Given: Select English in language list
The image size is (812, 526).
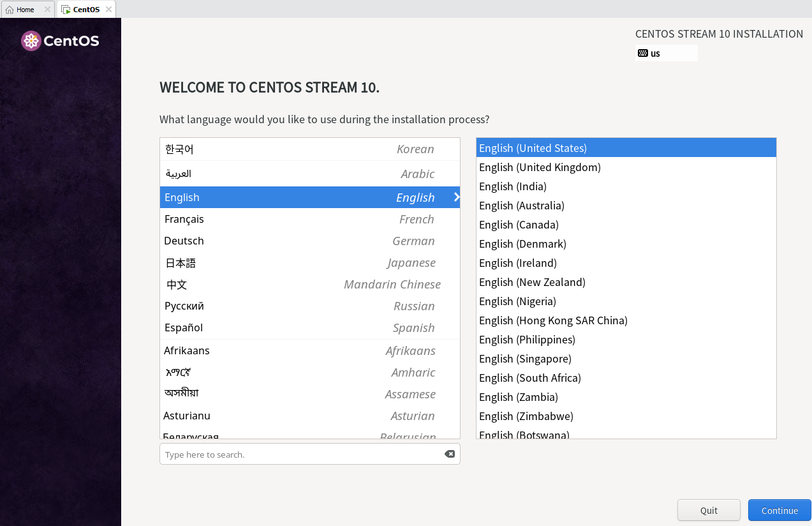Looking at the screenshot, I should tap(310, 197).
